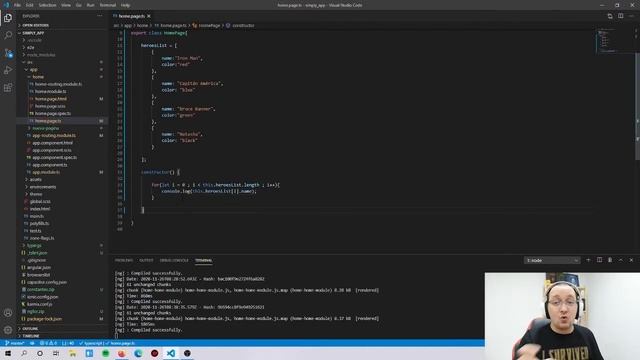The image size is (640, 360).
Task: Switch to DEBUG CONSOLE panel tab
Action: 174,260
